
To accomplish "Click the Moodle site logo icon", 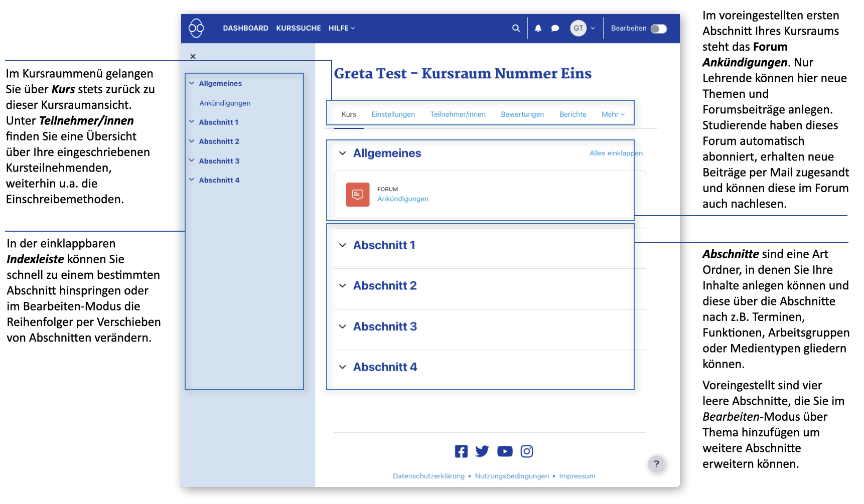I will coord(196,28).
